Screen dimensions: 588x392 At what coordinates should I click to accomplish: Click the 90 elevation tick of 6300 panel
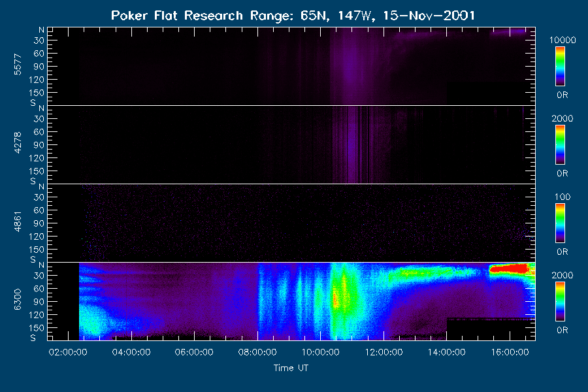click(x=39, y=302)
